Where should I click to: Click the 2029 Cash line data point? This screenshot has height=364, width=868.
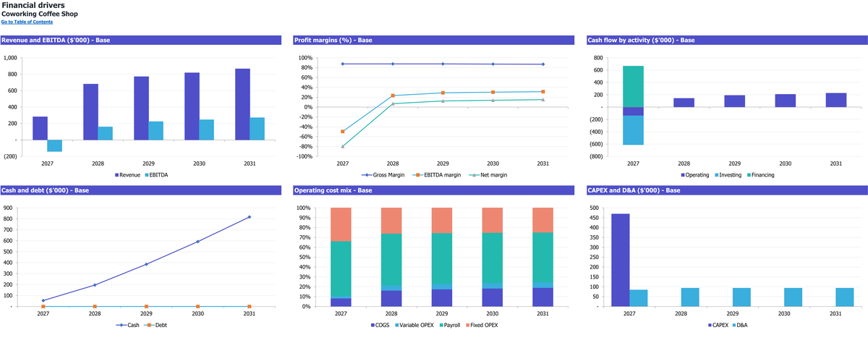[146, 264]
